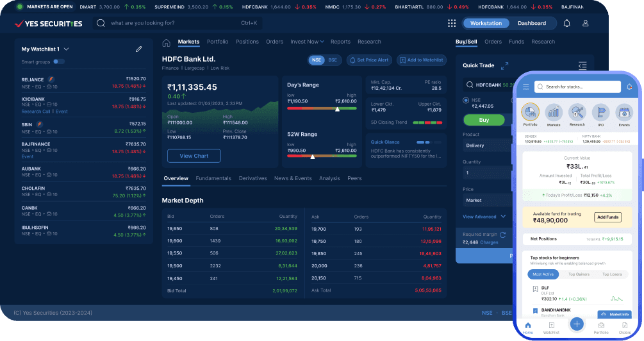Open Markets shortcut icon in mobile app
The width and height of the screenshot is (644, 341).
[x=554, y=113]
